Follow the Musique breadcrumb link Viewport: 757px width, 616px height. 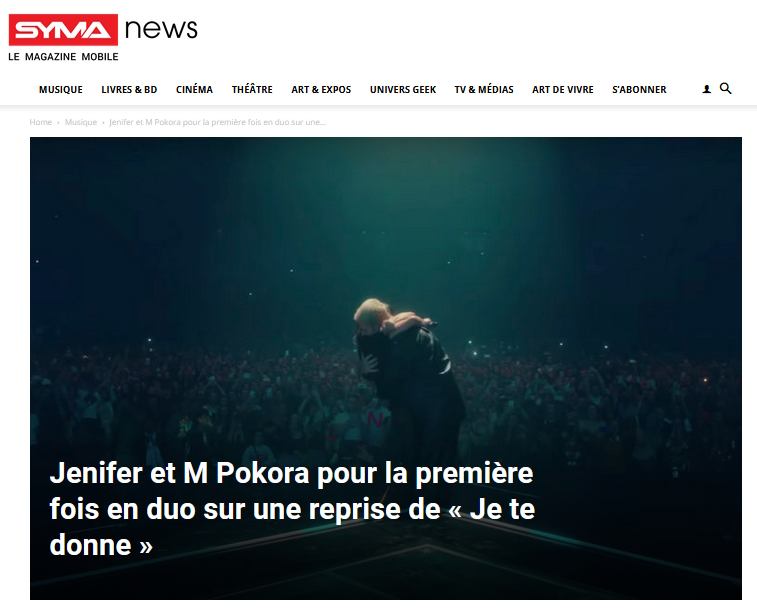click(81, 122)
